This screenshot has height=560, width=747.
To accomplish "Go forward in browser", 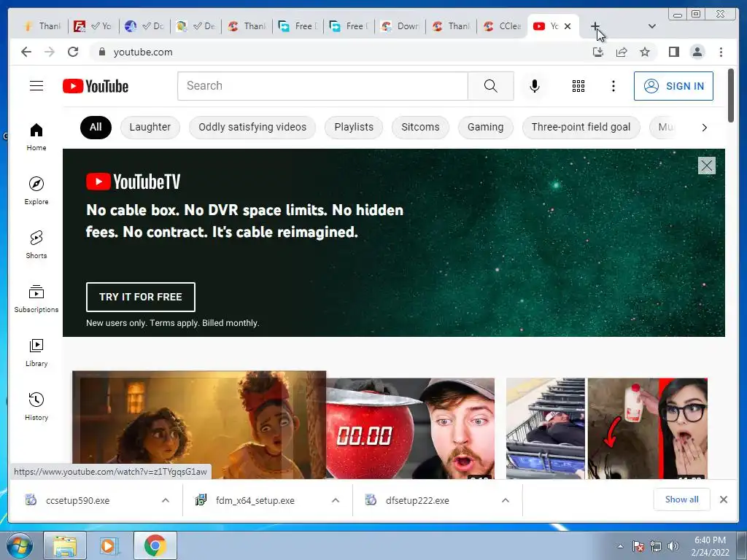I will [x=50, y=52].
